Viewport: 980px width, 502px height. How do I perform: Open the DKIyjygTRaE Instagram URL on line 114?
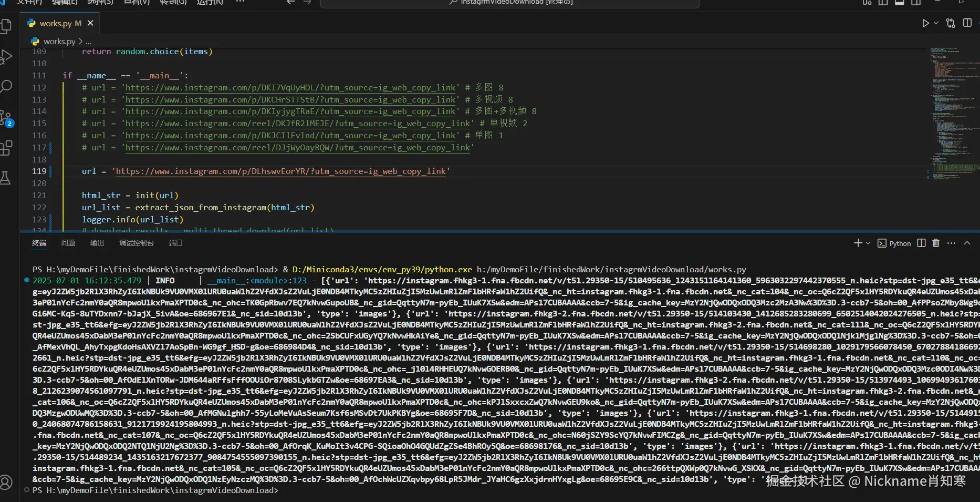(x=290, y=111)
